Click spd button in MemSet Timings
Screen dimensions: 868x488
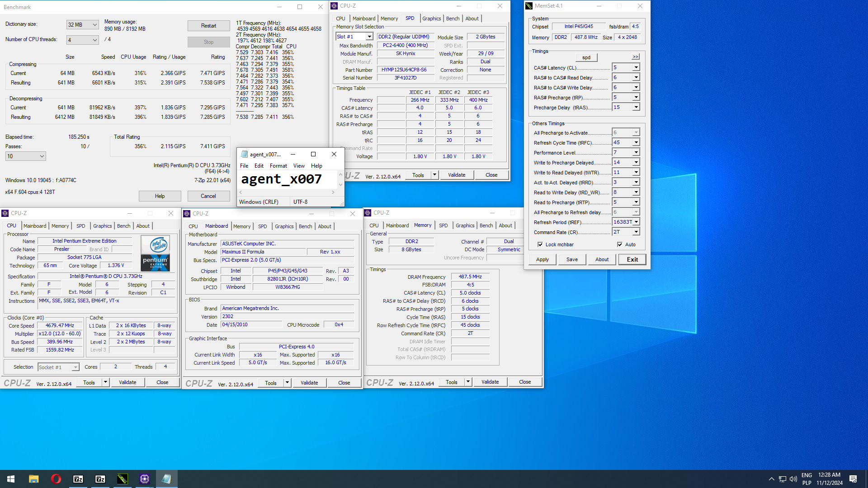pos(586,57)
